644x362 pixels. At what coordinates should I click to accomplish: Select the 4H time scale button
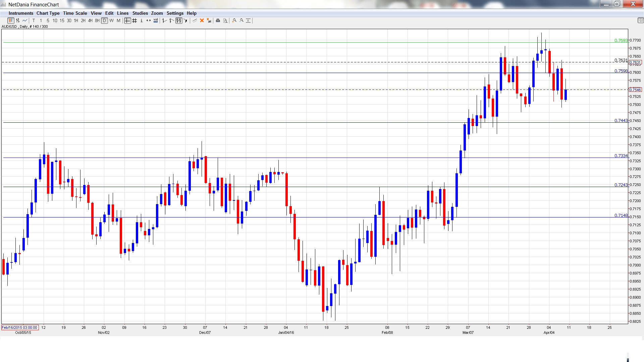coord(90,21)
